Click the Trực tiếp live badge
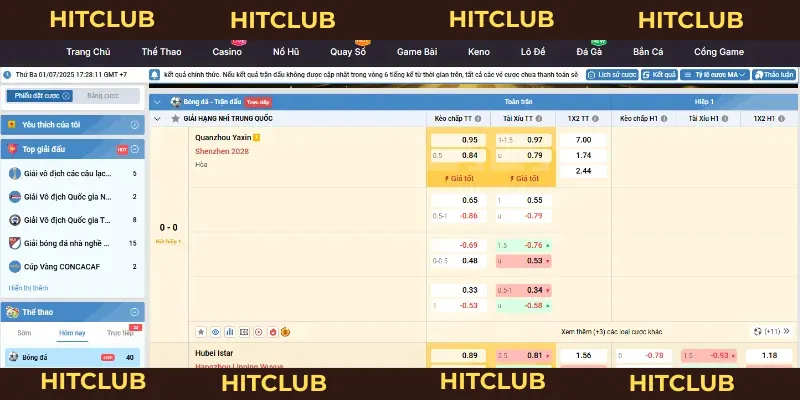800x400 pixels. [258, 102]
